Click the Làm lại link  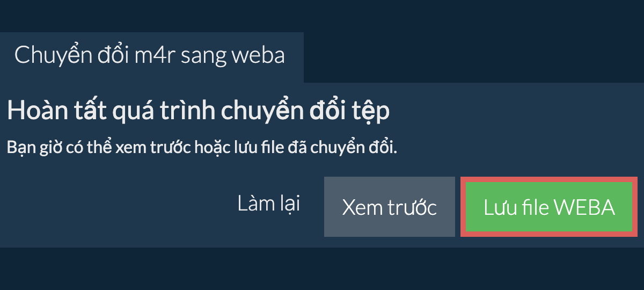268,205
